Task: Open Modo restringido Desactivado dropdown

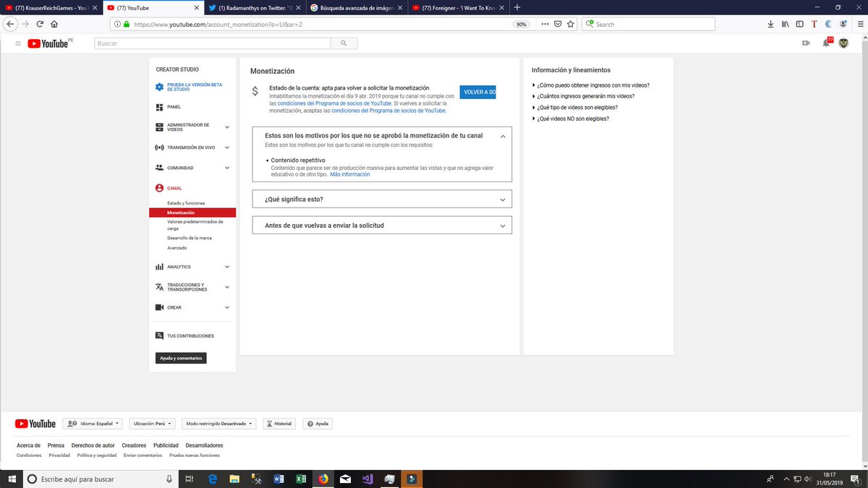Action: 218,424
